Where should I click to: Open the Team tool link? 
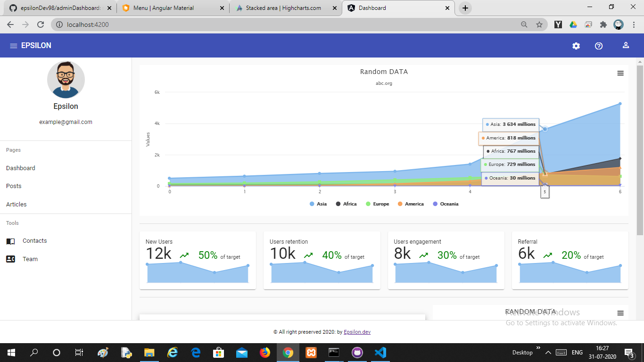[x=30, y=259]
